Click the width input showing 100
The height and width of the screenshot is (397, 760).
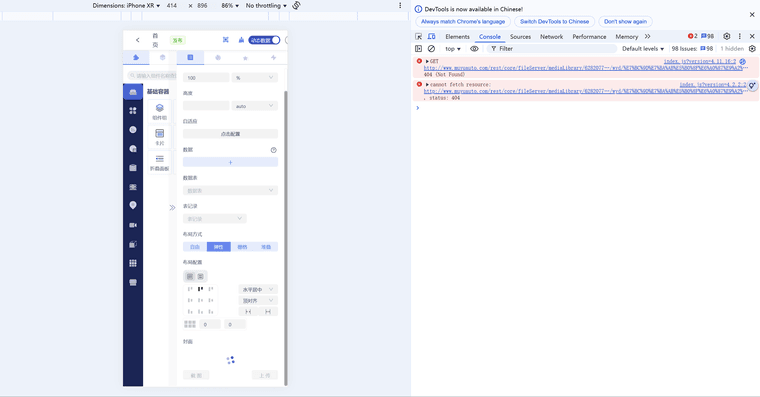point(206,78)
